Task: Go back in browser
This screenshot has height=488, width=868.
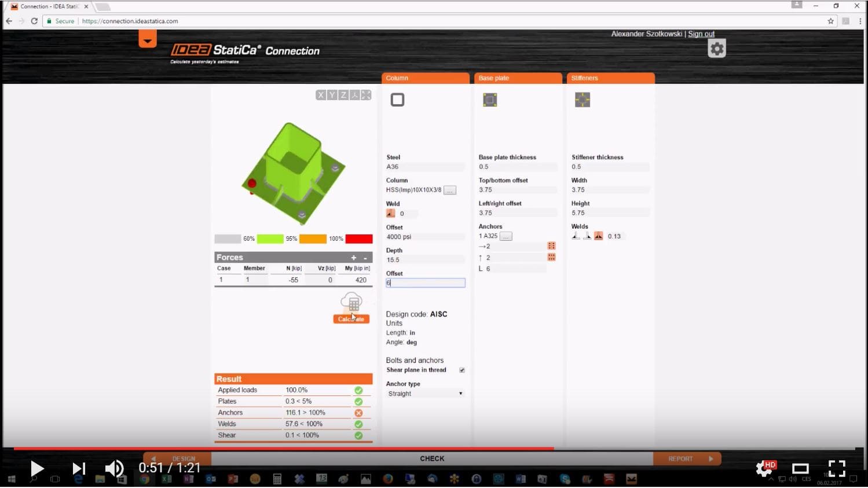Action: pyautogui.click(x=9, y=21)
